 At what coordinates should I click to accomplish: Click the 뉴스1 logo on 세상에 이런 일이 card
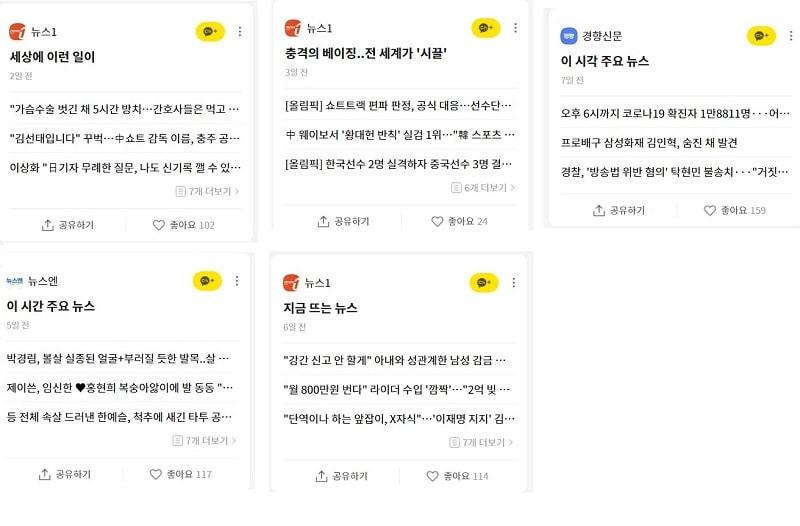[16, 32]
